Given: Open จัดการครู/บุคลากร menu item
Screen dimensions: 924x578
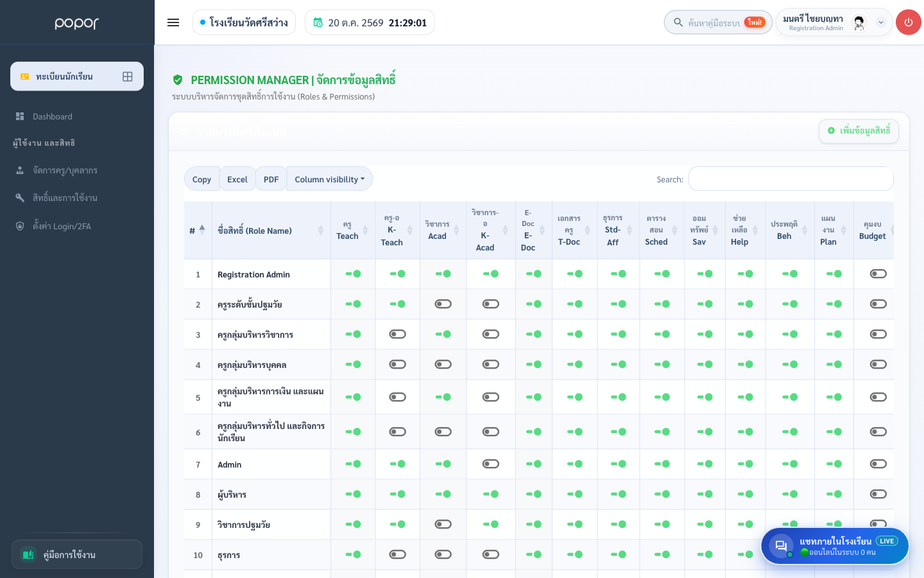Looking at the screenshot, I should (77, 170).
